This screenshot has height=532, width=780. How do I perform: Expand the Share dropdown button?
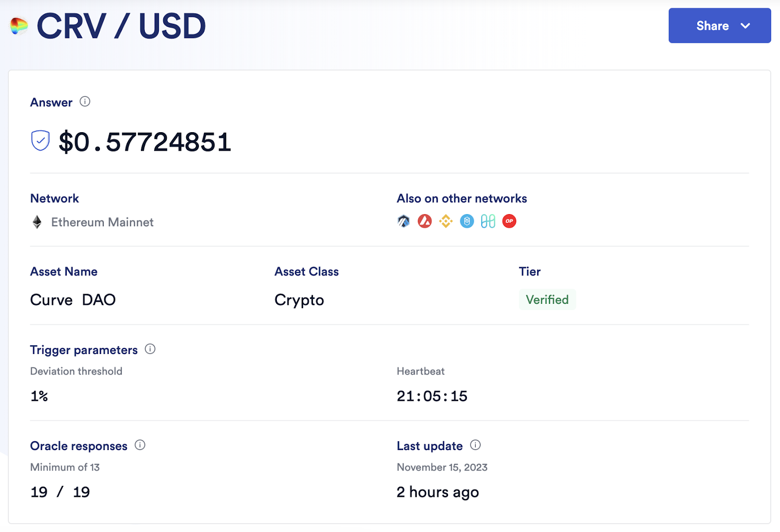[x=712, y=26]
